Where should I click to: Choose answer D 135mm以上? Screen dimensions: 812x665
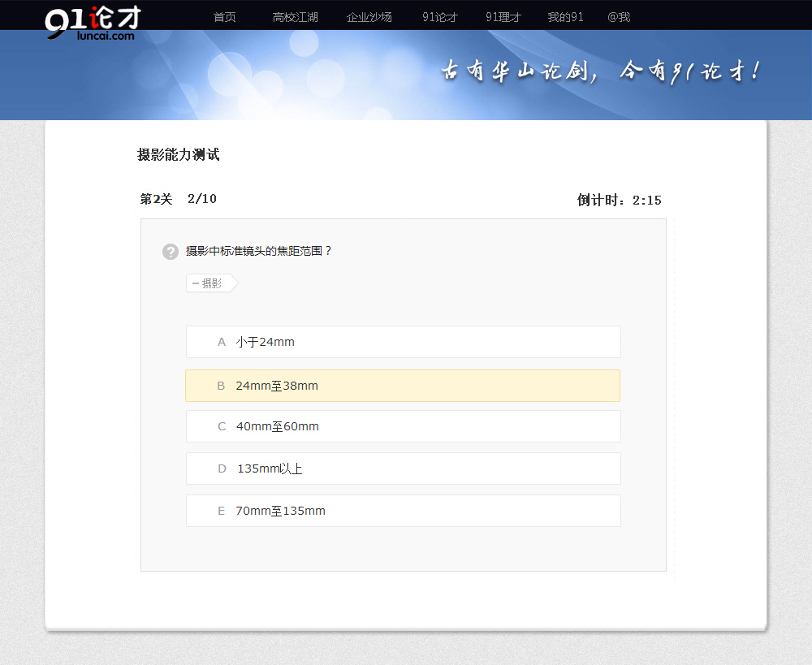tap(403, 469)
